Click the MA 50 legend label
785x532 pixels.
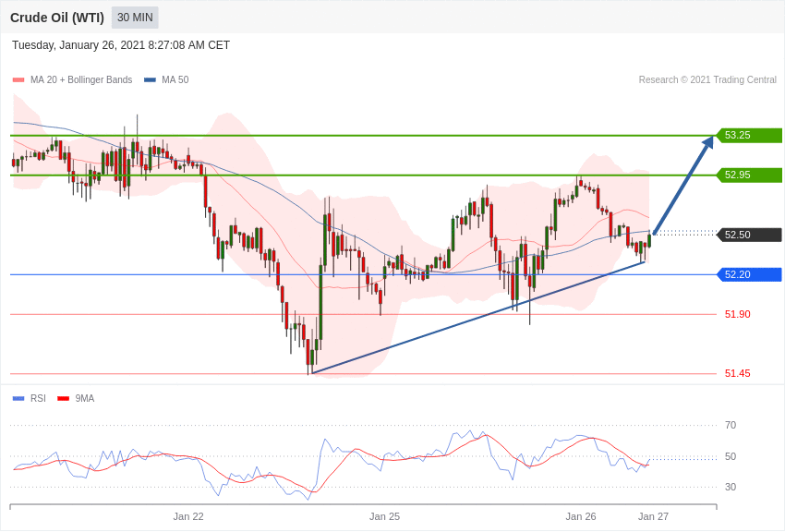click(x=175, y=79)
